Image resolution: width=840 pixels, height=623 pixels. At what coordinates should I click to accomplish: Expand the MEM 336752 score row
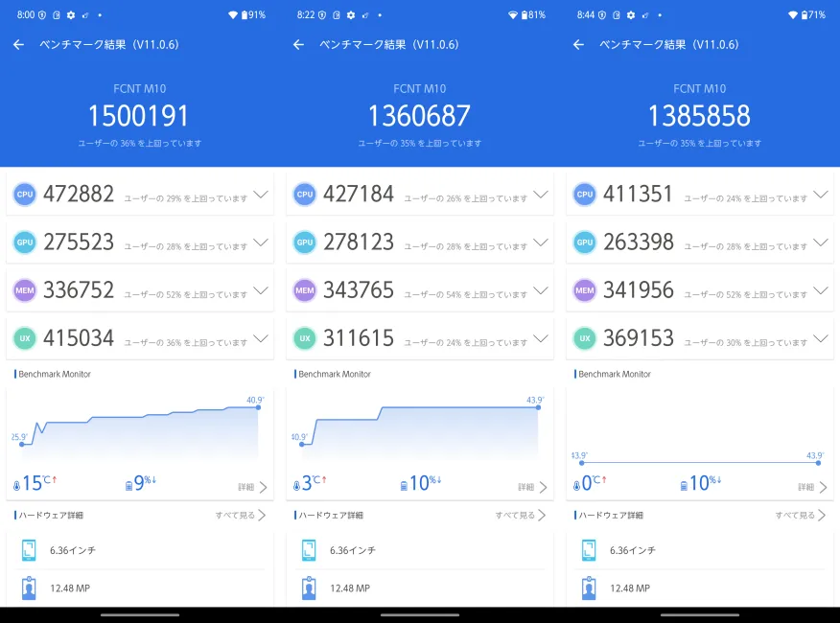(261, 290)
